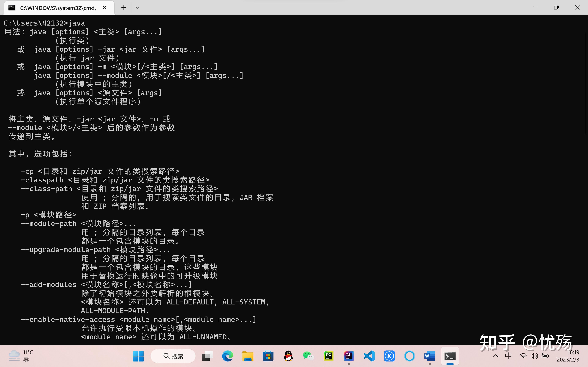Switch to IntelliJ IDEA window
This screenshot has width=588, height=367.
[x=349, y=356]
